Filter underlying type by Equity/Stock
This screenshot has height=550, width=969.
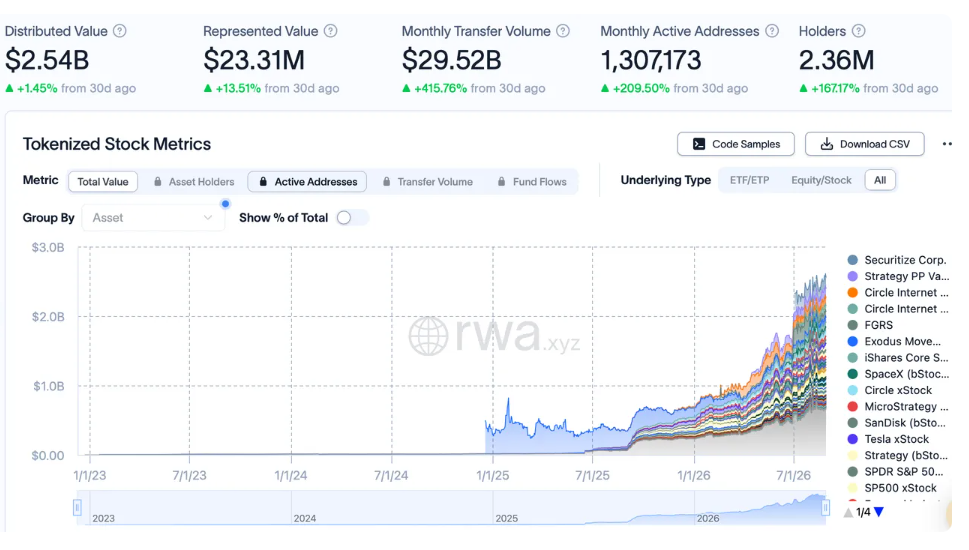821,180
